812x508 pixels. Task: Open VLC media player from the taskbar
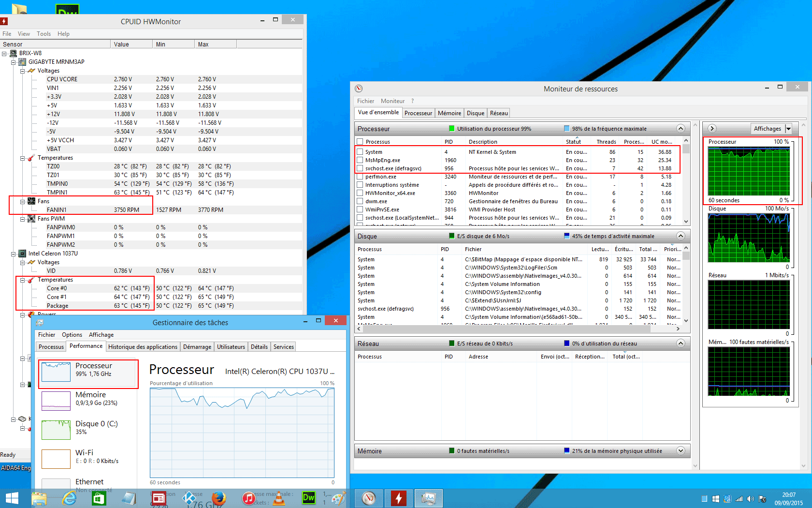tap(279, 498)
